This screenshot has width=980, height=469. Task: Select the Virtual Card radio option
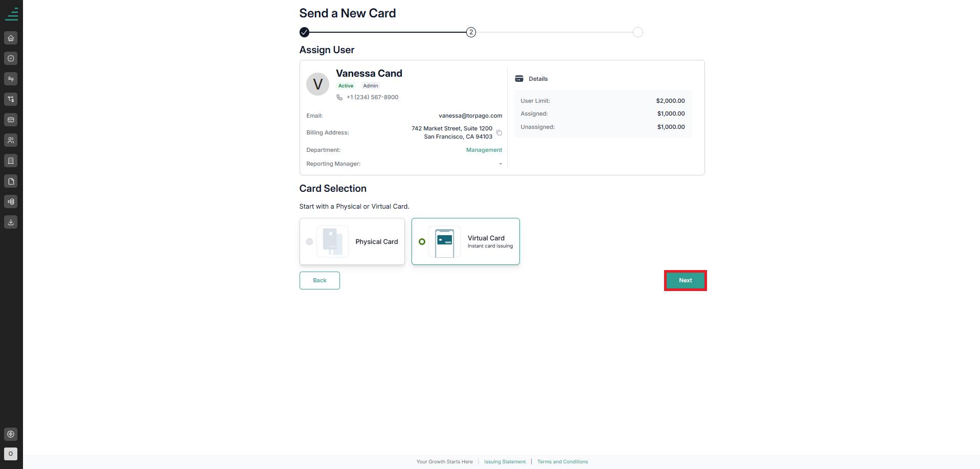point(422,242)
